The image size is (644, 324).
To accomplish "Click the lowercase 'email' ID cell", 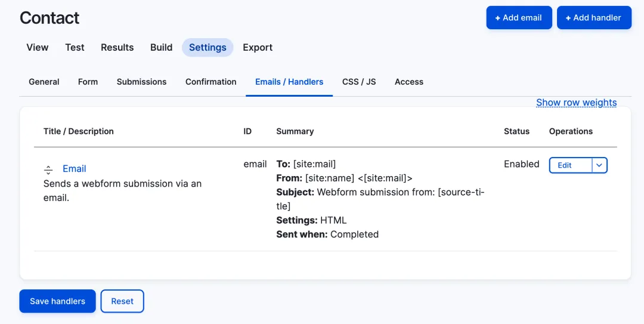I will 255,164.
